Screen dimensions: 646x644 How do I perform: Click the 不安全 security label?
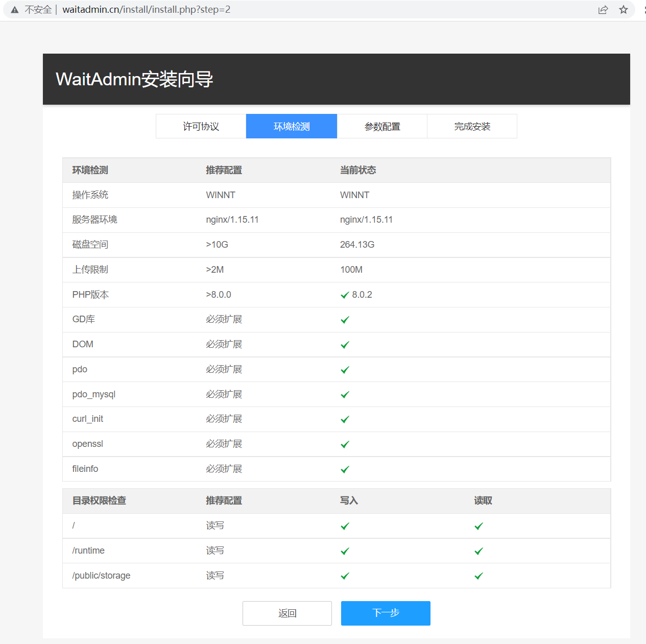pos(38,10)
